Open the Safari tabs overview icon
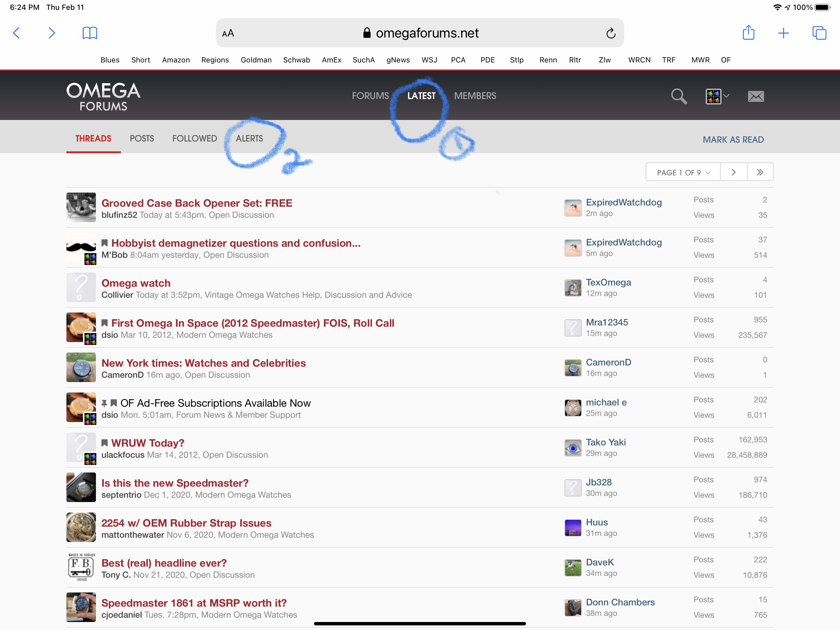 (x=819, y=33)
